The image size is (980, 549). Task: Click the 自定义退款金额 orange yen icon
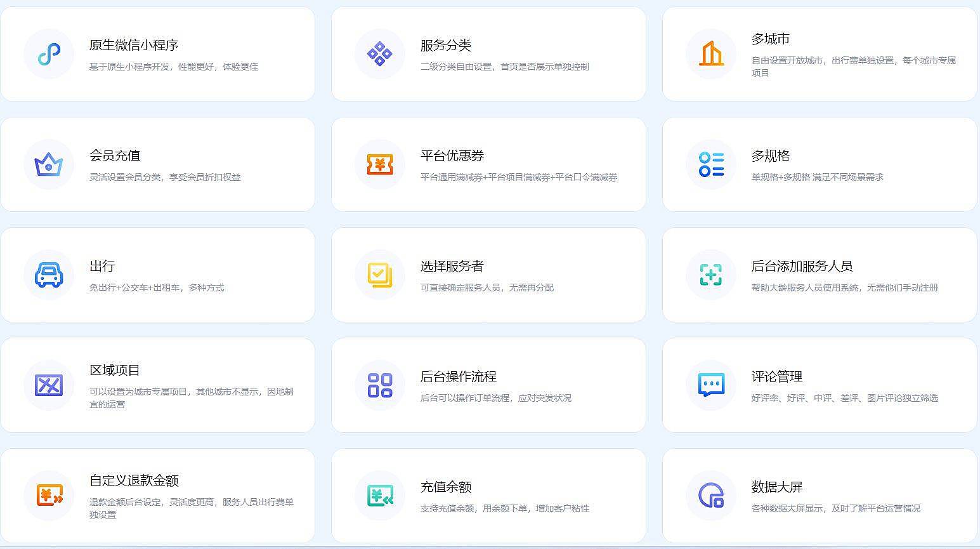pos(49,496)
